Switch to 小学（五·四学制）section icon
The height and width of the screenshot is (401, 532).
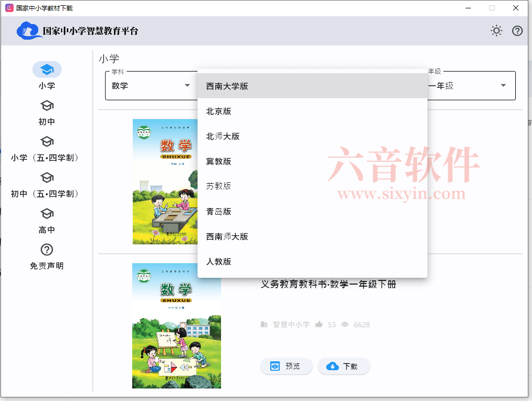click(x=47, y=141)
